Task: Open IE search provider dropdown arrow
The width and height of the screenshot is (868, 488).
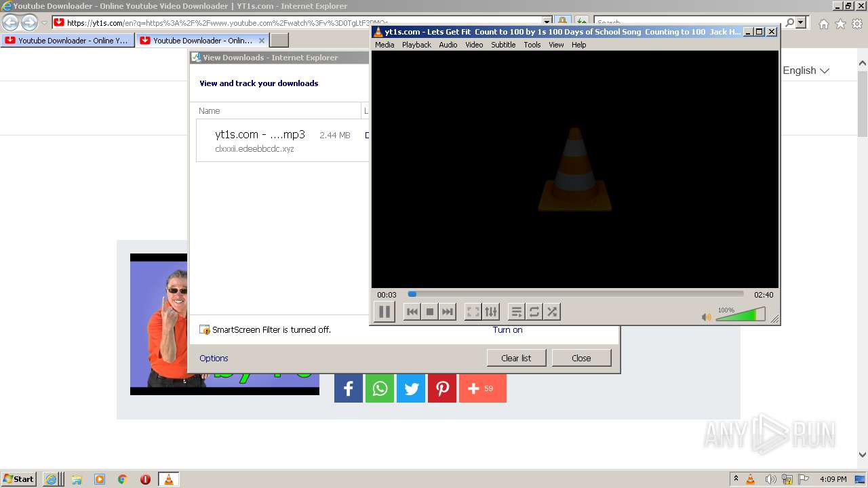Action: click(802, 22)
